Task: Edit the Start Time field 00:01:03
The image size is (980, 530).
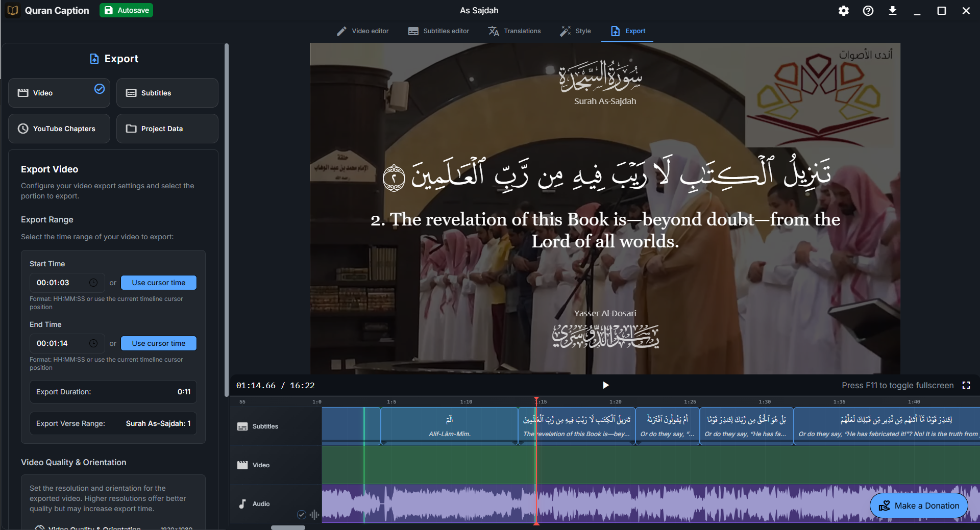Action: point(67,283)
